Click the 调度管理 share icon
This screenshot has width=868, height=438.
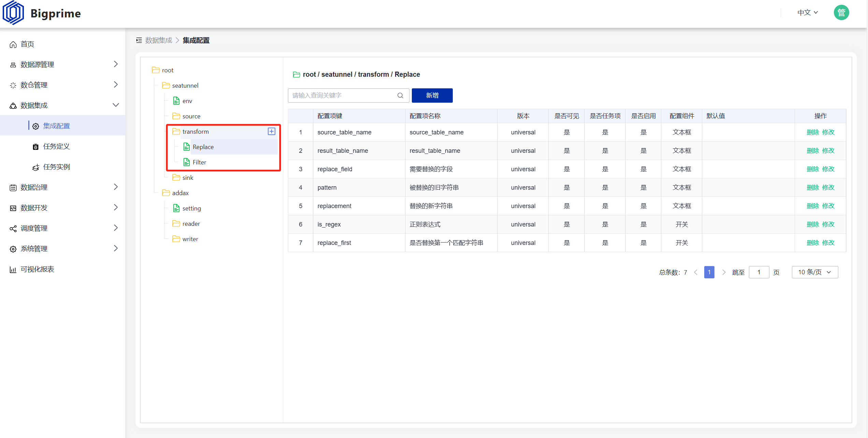(x=13, y=229)
